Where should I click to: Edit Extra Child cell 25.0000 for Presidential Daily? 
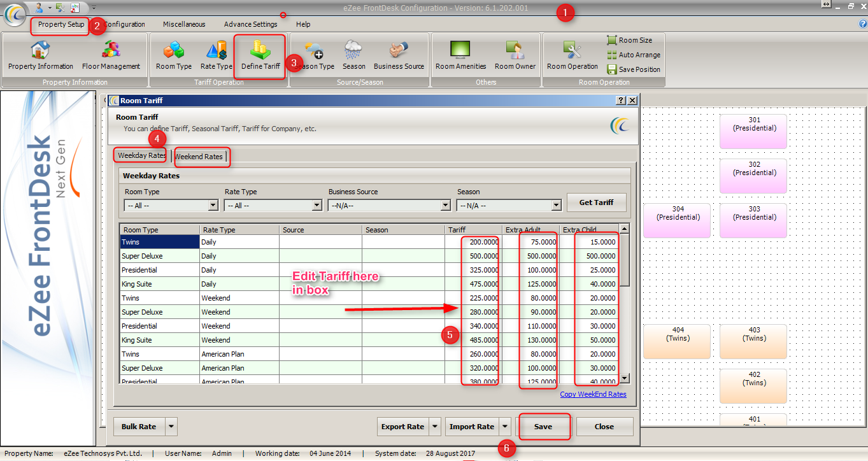coord(590,270)
